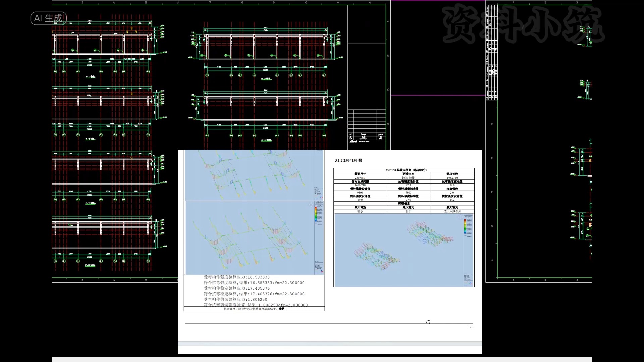
Task: Click the "抗拉强度设计值" header cell
Action: click(x=452, y=196)
